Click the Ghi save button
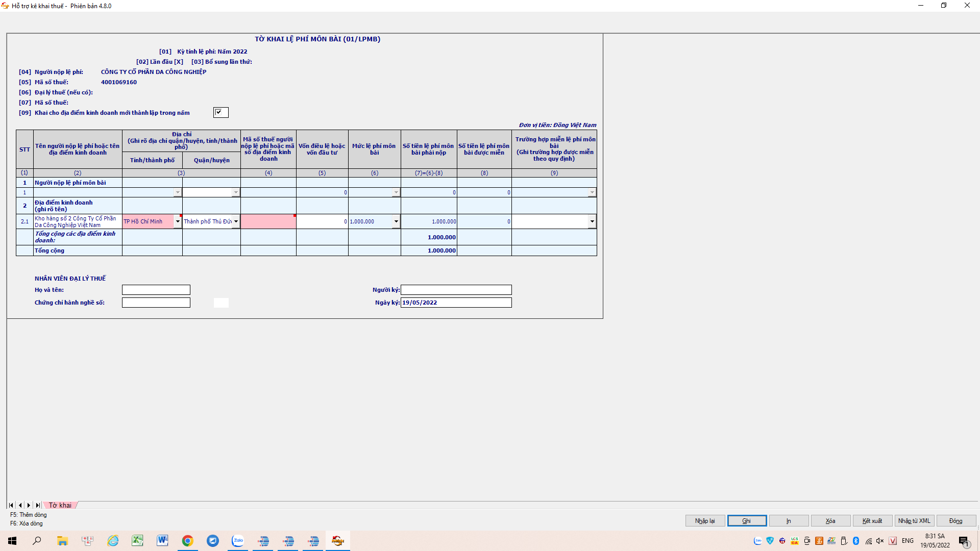The height and width of the screenshot is (551, 980). 747,521
